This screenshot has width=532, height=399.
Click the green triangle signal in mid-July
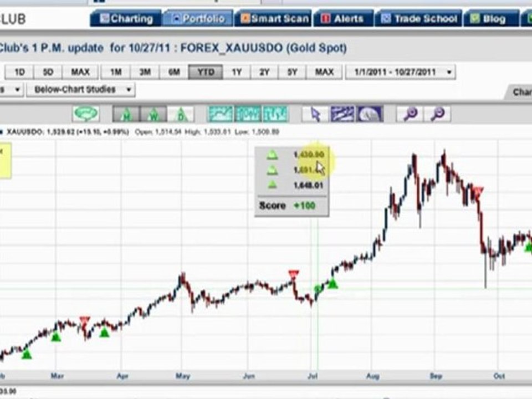[333, 284]
